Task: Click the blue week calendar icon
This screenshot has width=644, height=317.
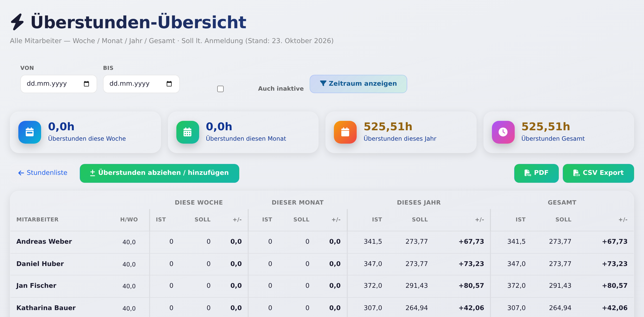Action: tap(30, 132)
